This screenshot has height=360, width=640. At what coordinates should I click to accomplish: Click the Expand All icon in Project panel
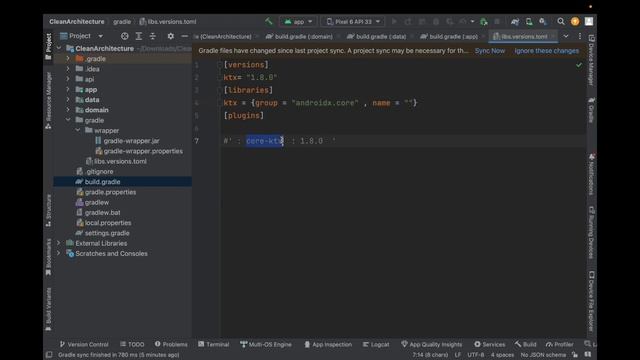(139, 36)
